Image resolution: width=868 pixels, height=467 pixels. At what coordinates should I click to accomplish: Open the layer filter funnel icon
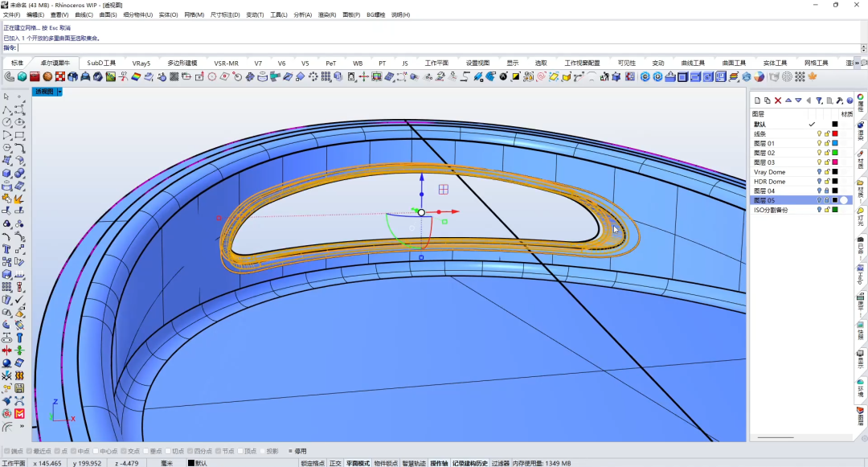pos(819,100)
